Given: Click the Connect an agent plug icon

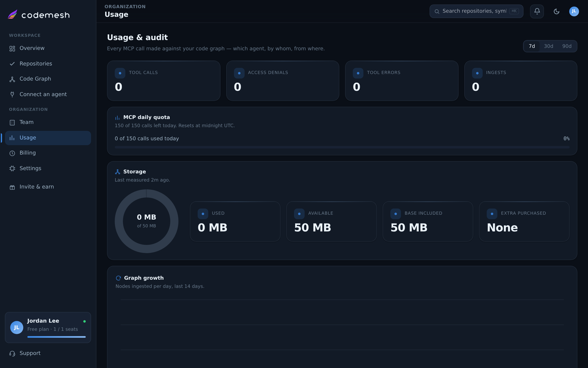Looking at the screenshot, I should [12, 94].
